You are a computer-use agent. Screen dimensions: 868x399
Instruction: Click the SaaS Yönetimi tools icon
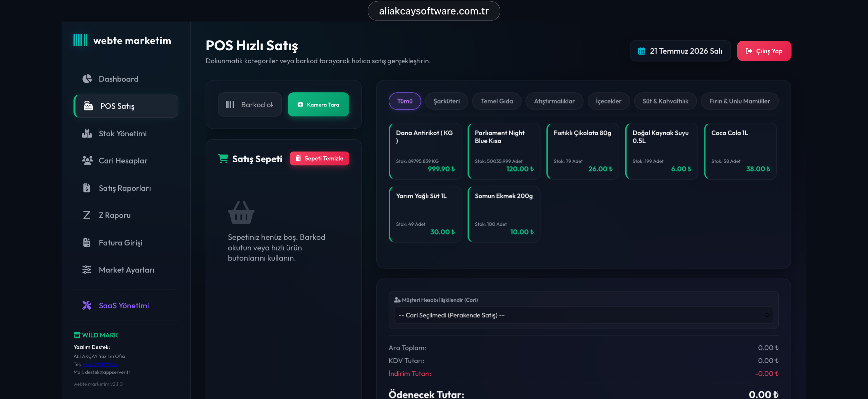click(x=87, y=305)
